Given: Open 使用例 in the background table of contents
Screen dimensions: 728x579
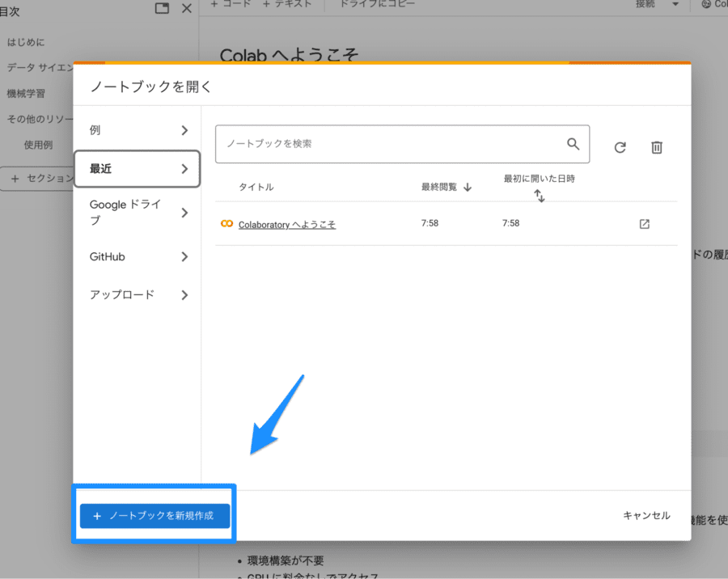Looking at the screenshot, I should 38,145.
